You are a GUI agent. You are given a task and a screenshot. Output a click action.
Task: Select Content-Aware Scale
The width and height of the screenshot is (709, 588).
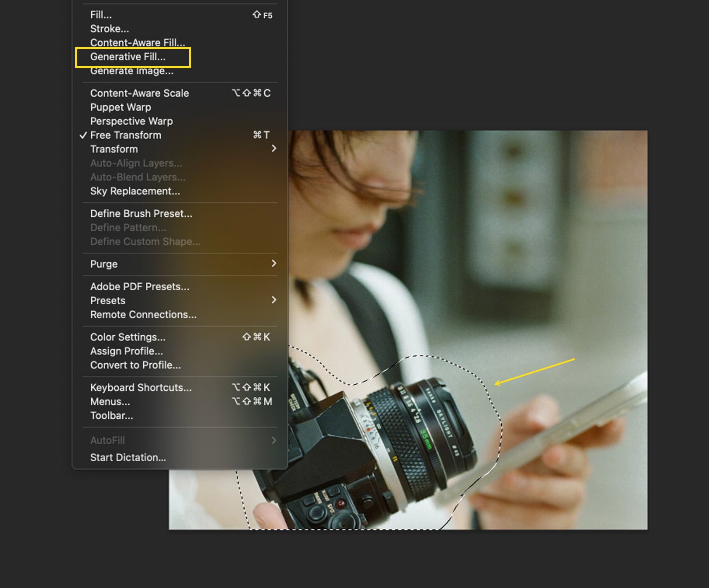coord(140,93)
